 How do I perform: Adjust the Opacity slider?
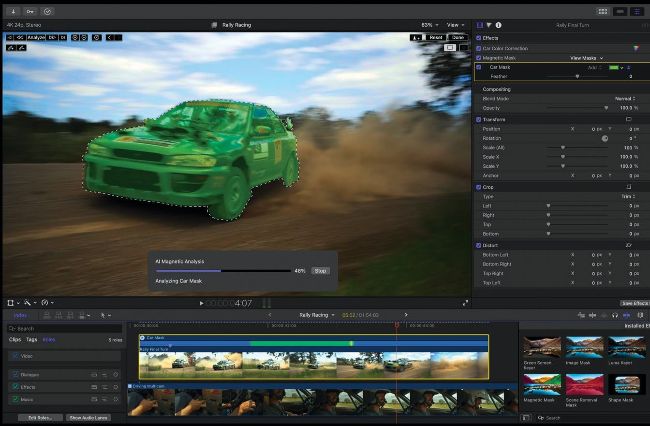(x=606, y=108)
